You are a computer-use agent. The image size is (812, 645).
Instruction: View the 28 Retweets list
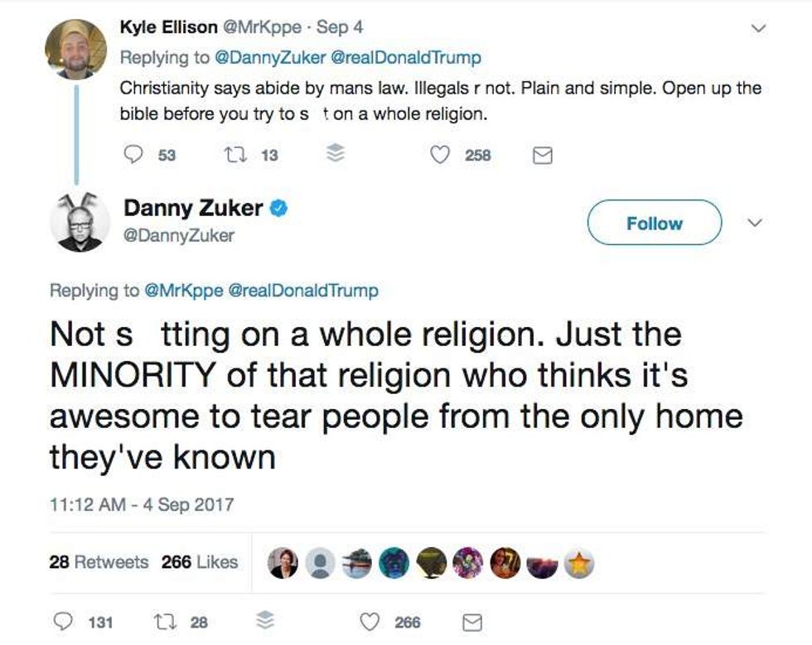point(99,562)
